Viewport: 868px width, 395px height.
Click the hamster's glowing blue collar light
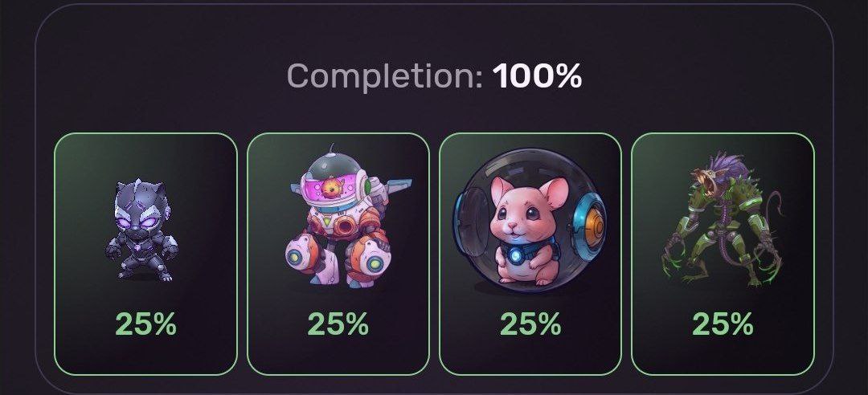516,255
